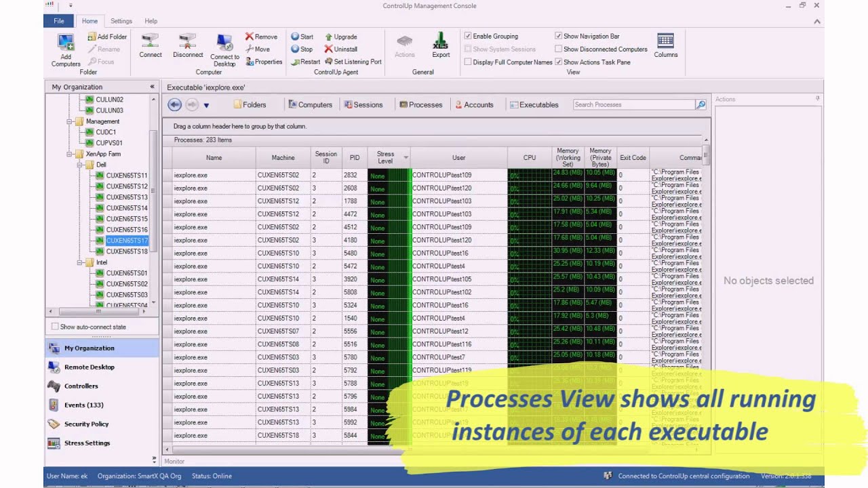Click the search magnifier icon
The height and width of the screenshot is (488, 868).
(701, 104)
